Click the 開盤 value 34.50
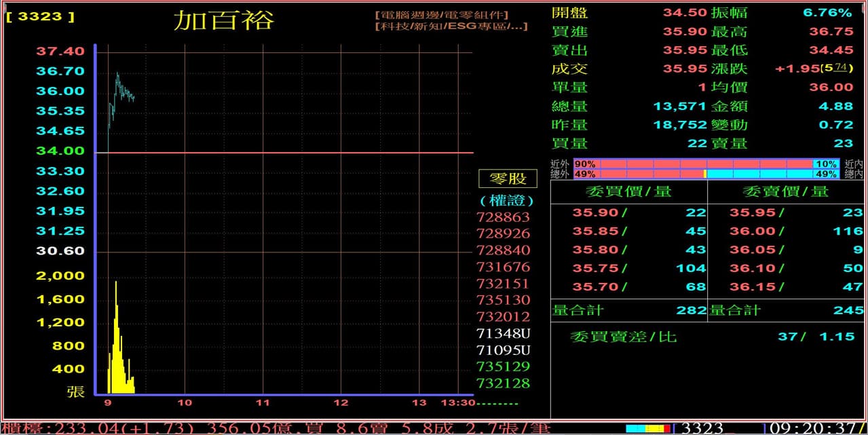868x435 pixels. click(685, 13)
